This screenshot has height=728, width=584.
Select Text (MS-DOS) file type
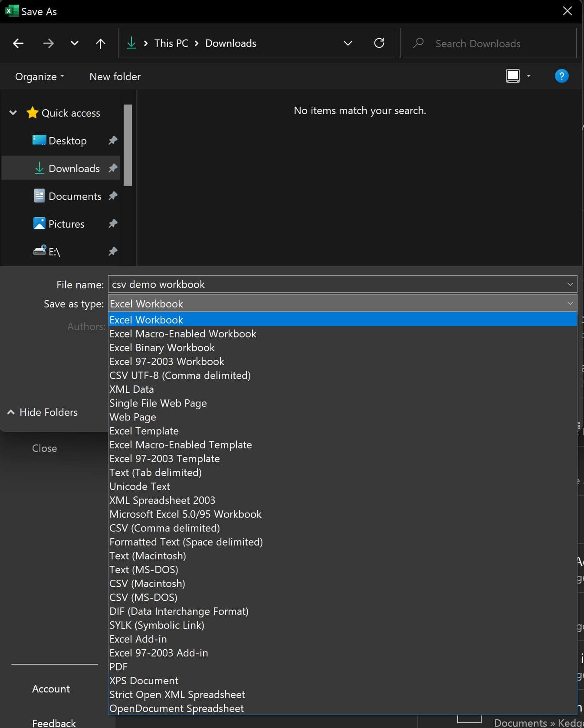(342, 570)
